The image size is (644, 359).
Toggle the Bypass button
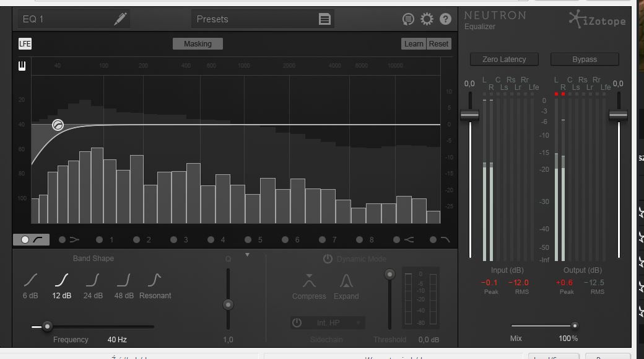point(585,60)
